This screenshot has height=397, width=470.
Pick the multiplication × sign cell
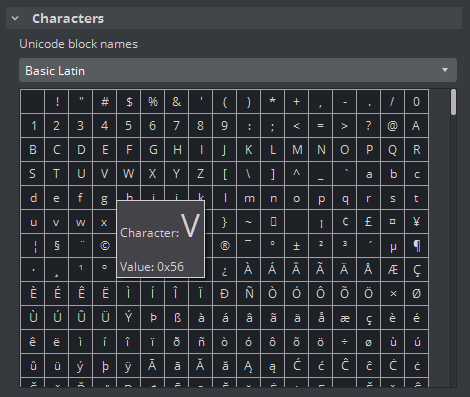[392, 294]
